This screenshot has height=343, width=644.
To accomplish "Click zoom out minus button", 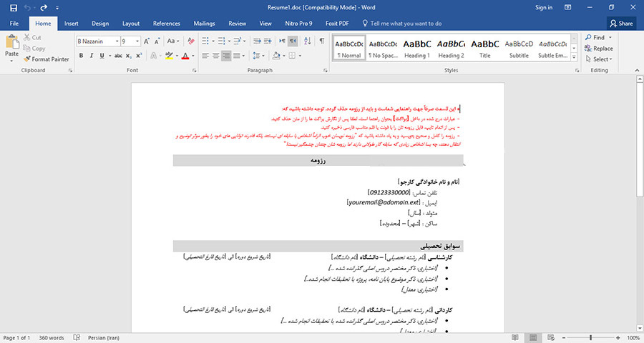I will (x=564, y=338).
